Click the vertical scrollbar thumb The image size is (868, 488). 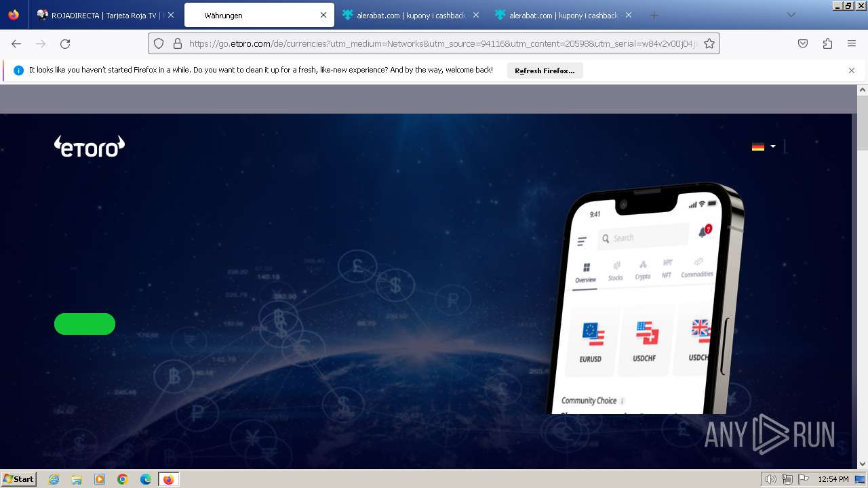863,123
